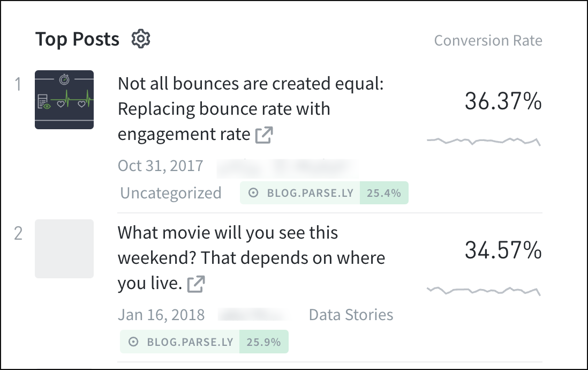588x370 pixels.
Task: Open the Conversion Rate column header
Action: click(x=488, y=40)
